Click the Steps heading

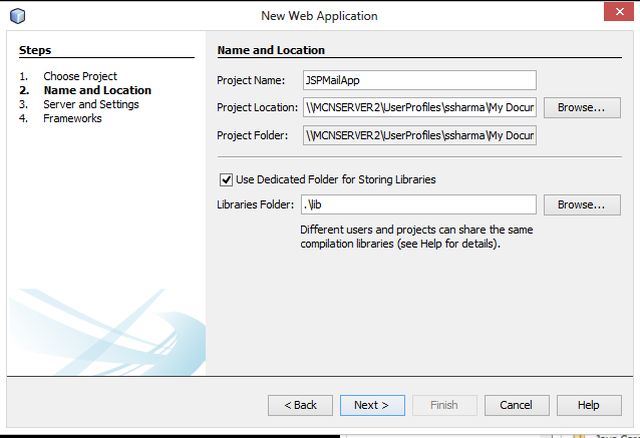[35, 50]
